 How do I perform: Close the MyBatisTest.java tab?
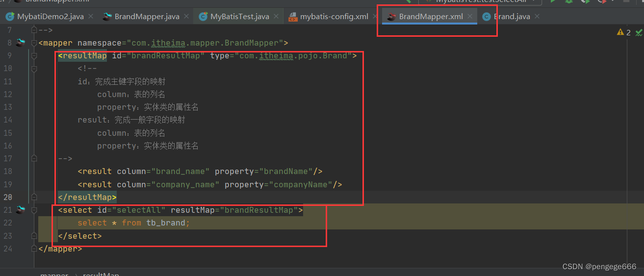[277, 16]
